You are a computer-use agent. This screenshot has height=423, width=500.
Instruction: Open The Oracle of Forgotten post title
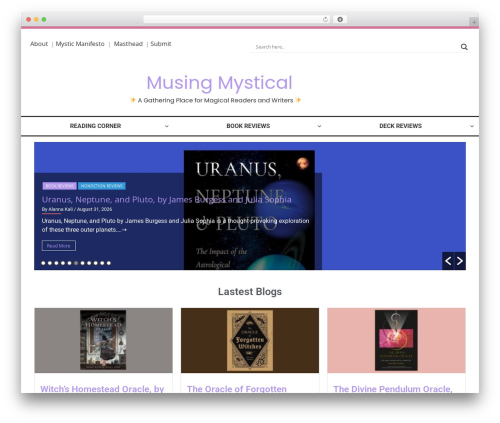pos(237,389)
